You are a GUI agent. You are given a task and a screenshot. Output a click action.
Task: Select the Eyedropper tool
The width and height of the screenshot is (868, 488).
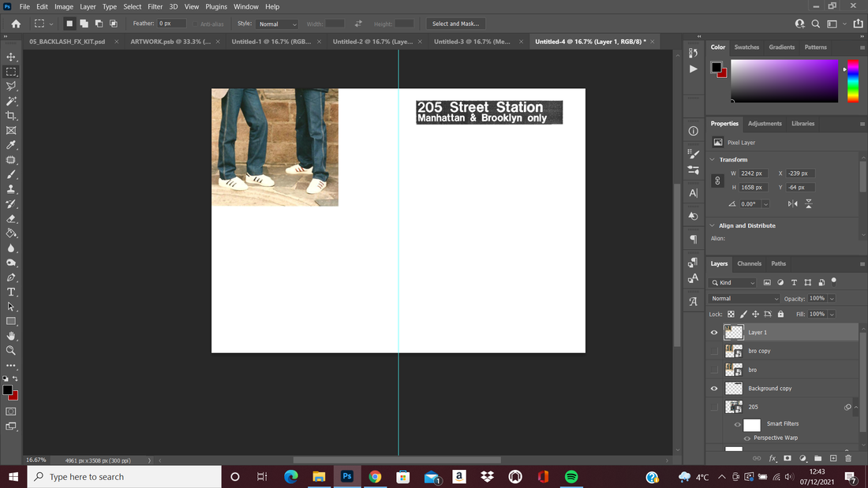(11, 145)
